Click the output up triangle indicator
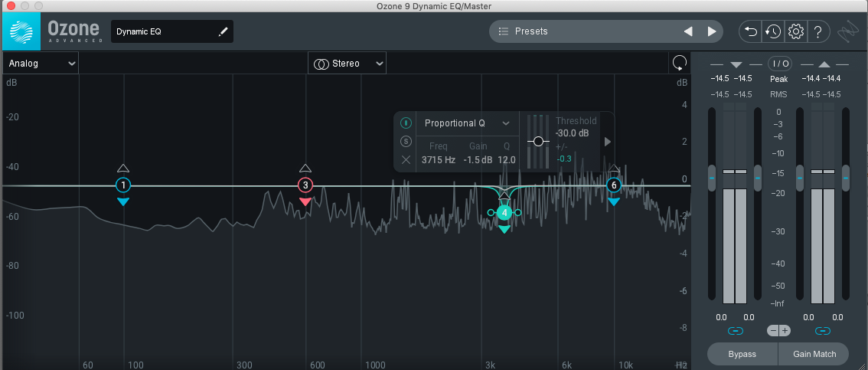 pyautogui.click(x=824, y=65)
